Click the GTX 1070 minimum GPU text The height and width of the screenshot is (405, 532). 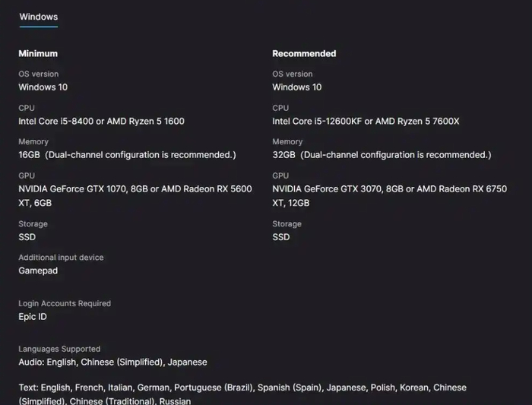tap(99, 188)
